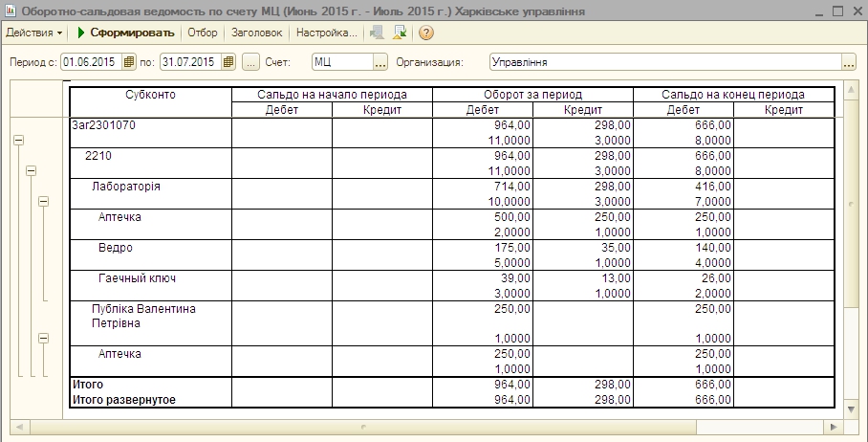Click the horizontal scrollbar right arrow
The height and width of the screenshot is (442, 868).
click(x=834, y=427)
